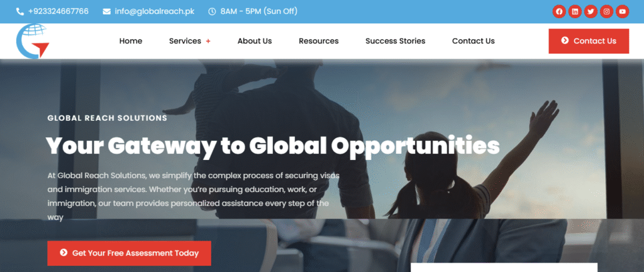
Task: Click the +923324667766 phone number link
Action: tap(58, 11)
